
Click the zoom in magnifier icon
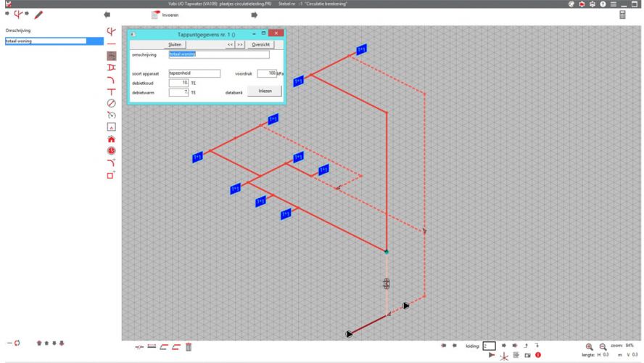[589, 347]
